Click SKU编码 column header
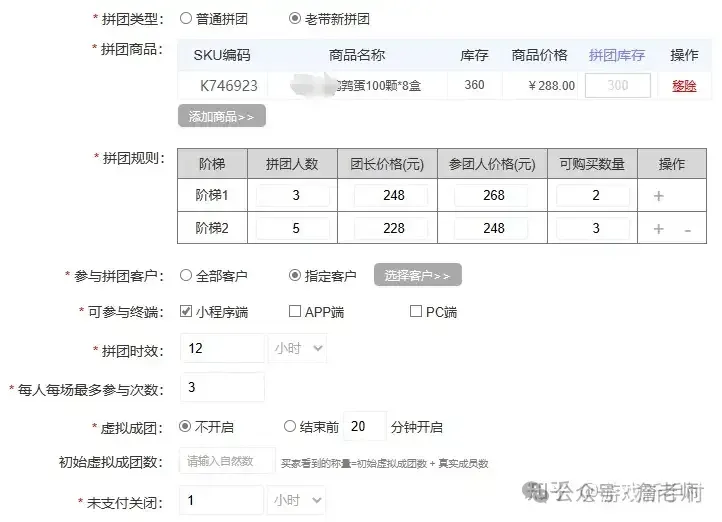The width and height of the screenshot is (722, 522). click(222, 55)
